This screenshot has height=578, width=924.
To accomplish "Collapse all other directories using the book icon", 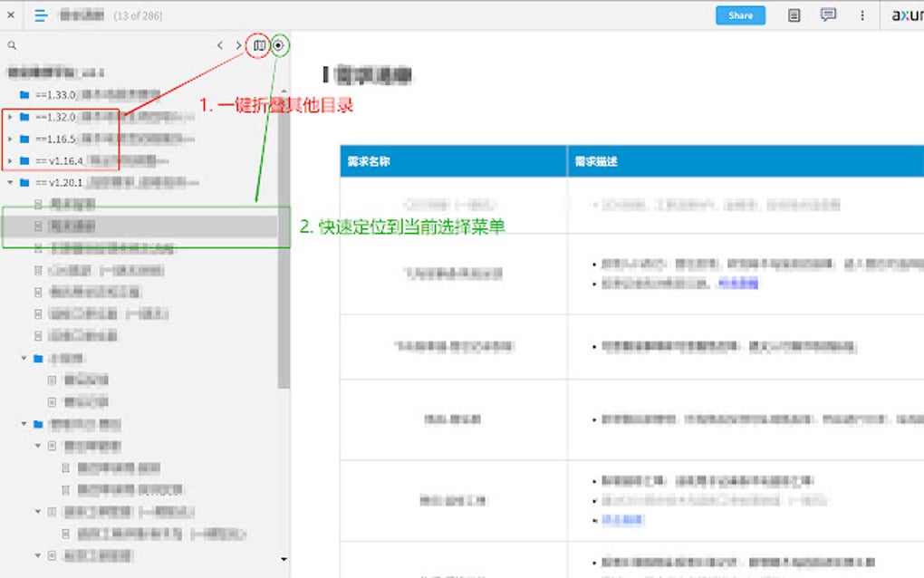I will click(x=261, y=44).
